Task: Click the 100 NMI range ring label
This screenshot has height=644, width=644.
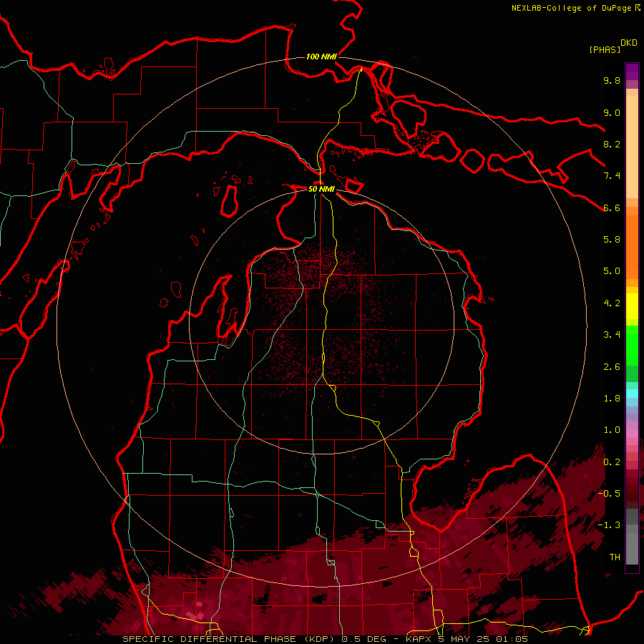Action: 321,57
